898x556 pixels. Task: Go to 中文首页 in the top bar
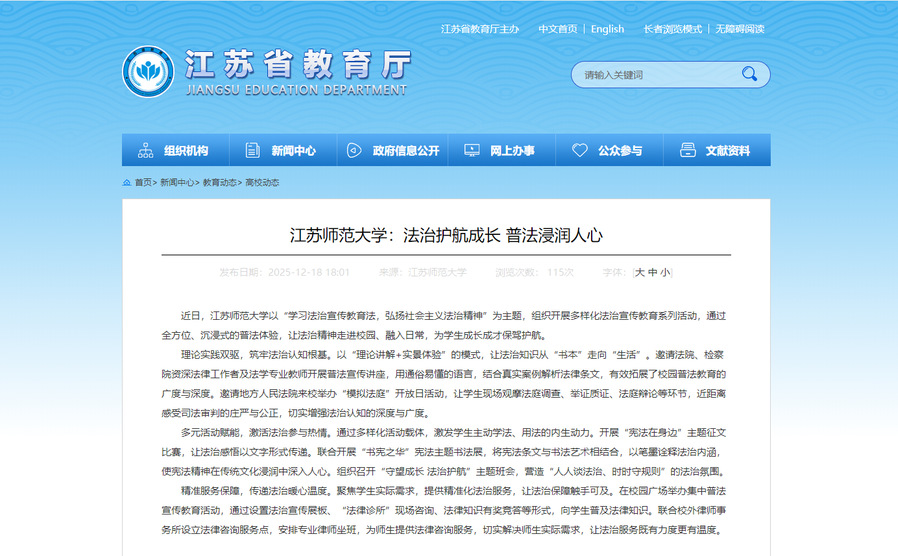(x=557, y=29)
